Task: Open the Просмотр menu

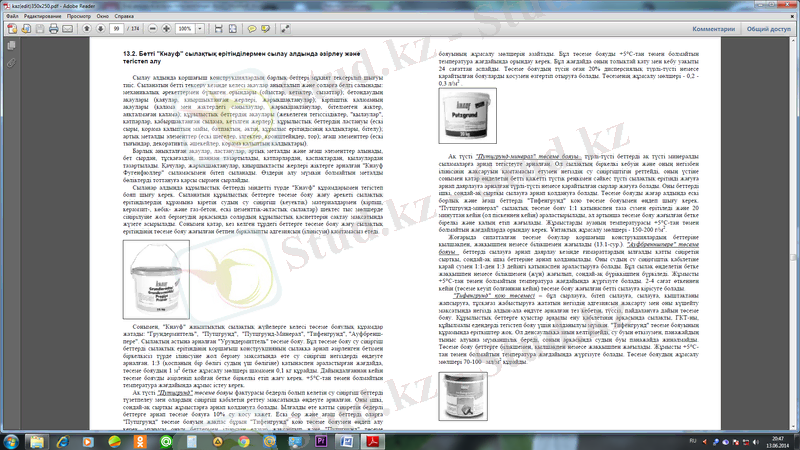Action: click(x=79, y=16)
